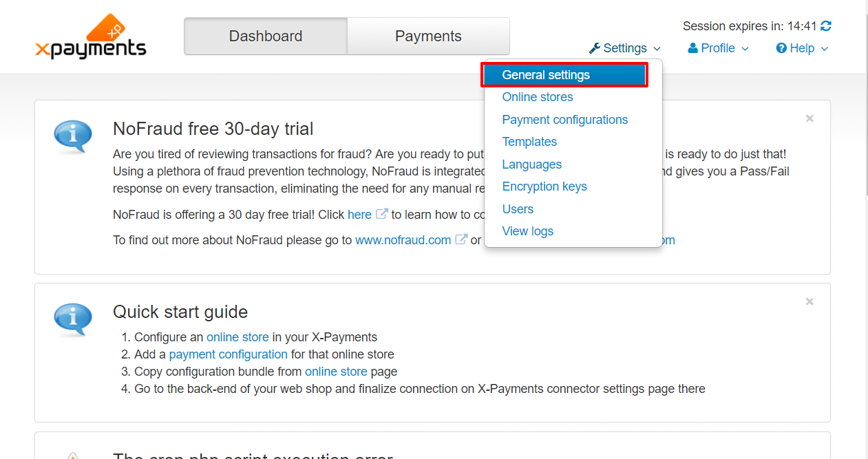This screenshot has height=459, width=868.
Task: Visit the www.nofraud.com link
Action: point(403,240)
